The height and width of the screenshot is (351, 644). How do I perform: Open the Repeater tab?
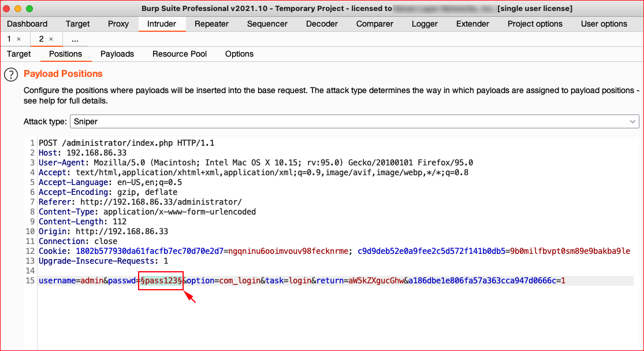pos(211,24)
